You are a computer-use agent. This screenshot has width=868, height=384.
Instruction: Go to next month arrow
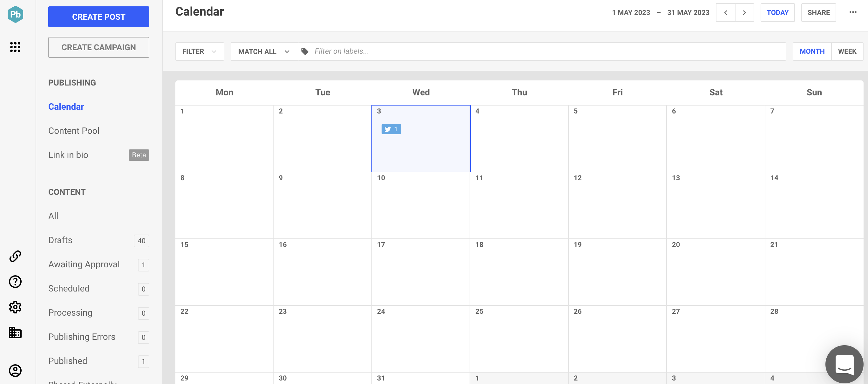744,12
